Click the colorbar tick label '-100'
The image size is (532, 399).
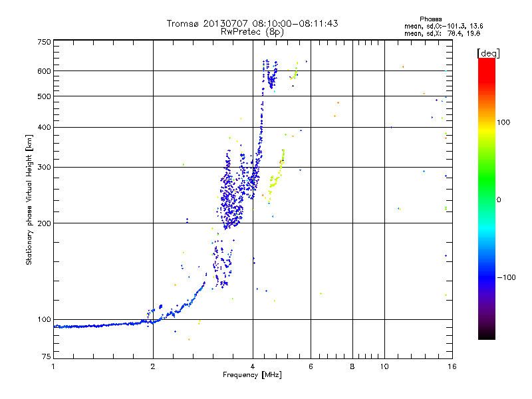click(x=506, y=277)
